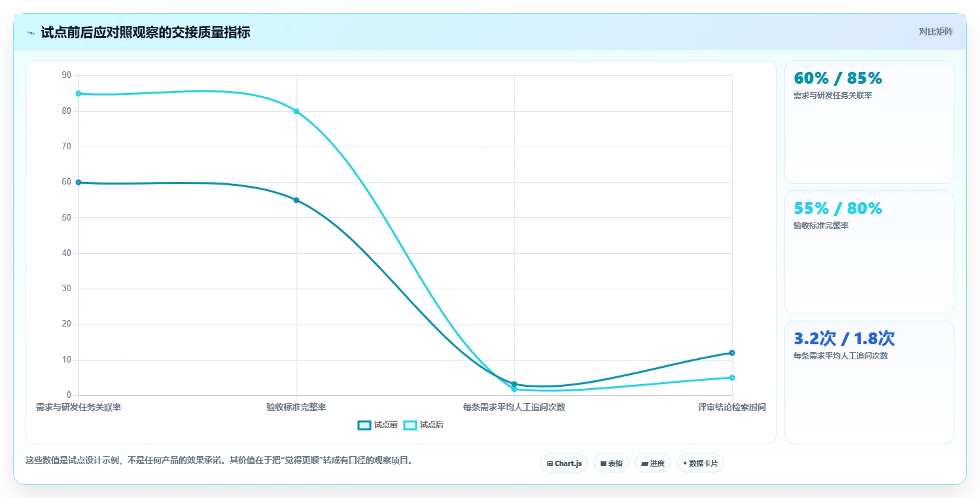980x498 pixels.
Task: Click the 对比矩阵 label in header
Action: [x=936, y=31]
